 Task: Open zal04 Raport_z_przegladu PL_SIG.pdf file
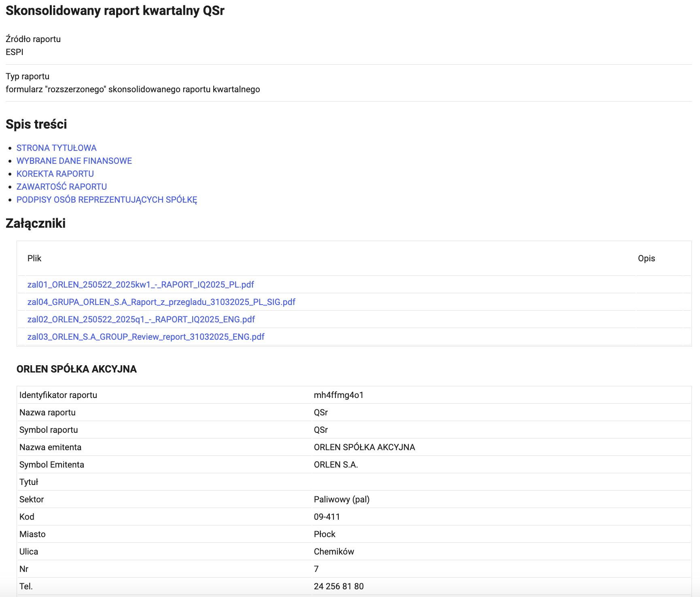click(161, 302)
